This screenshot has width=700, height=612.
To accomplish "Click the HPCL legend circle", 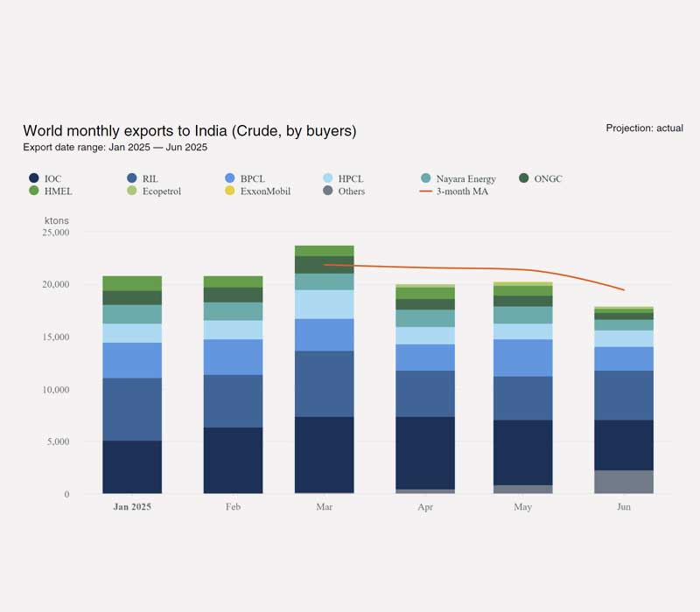I will point(328,178).
